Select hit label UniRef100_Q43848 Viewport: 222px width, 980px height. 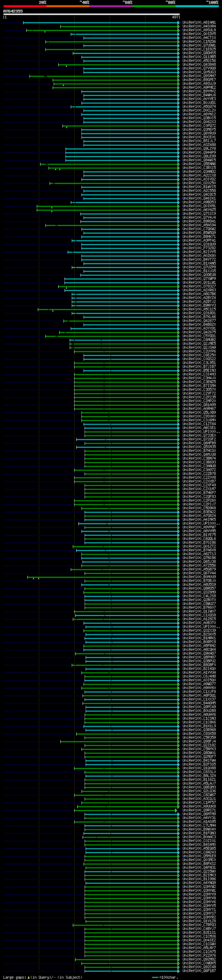click(x=199, y=65)
